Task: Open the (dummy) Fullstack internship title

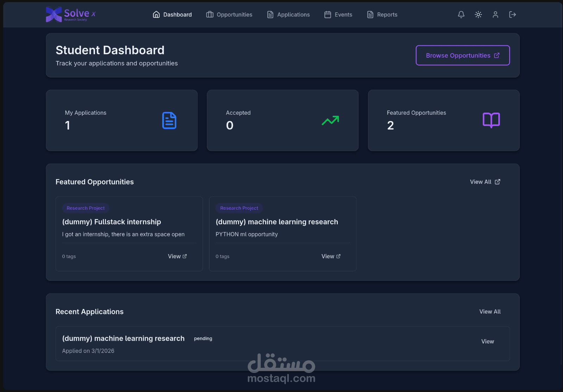Action: pos(112,222)
